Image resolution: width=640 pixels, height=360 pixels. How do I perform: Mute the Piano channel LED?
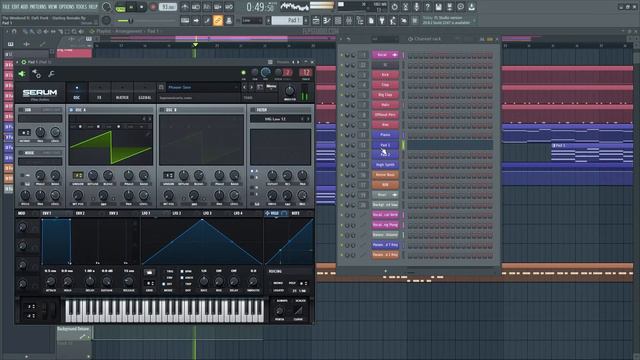point(342,135)
